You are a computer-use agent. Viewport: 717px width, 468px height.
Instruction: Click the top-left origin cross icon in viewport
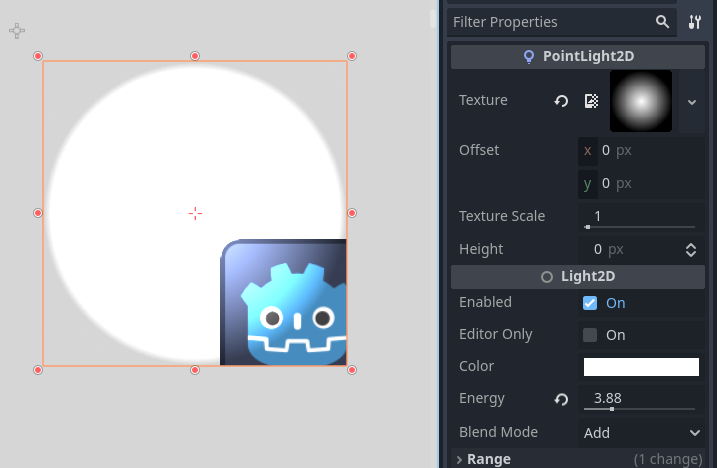[x=17, y=31]
